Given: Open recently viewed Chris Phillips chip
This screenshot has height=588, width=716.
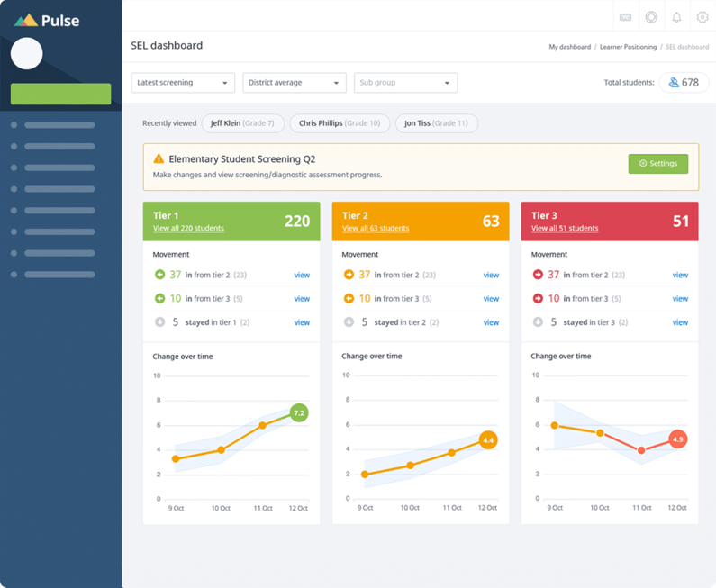Looking at the screenshot, I should (340, 123).
